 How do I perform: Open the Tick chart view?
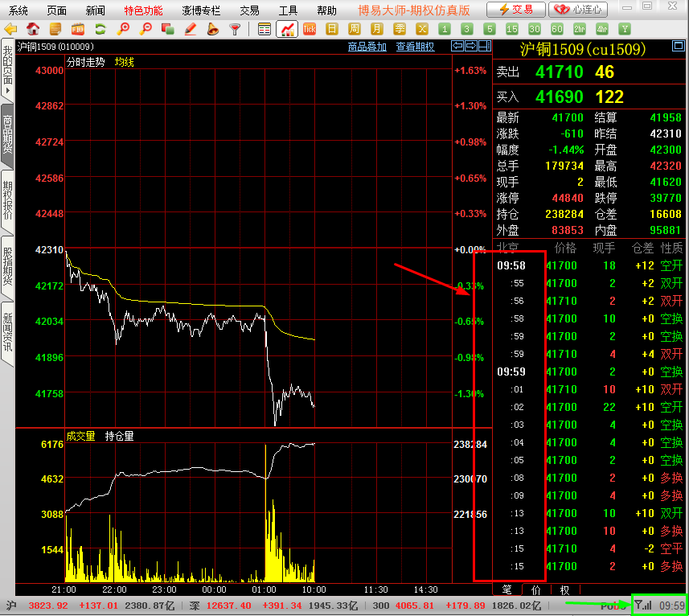coord(310,29)
